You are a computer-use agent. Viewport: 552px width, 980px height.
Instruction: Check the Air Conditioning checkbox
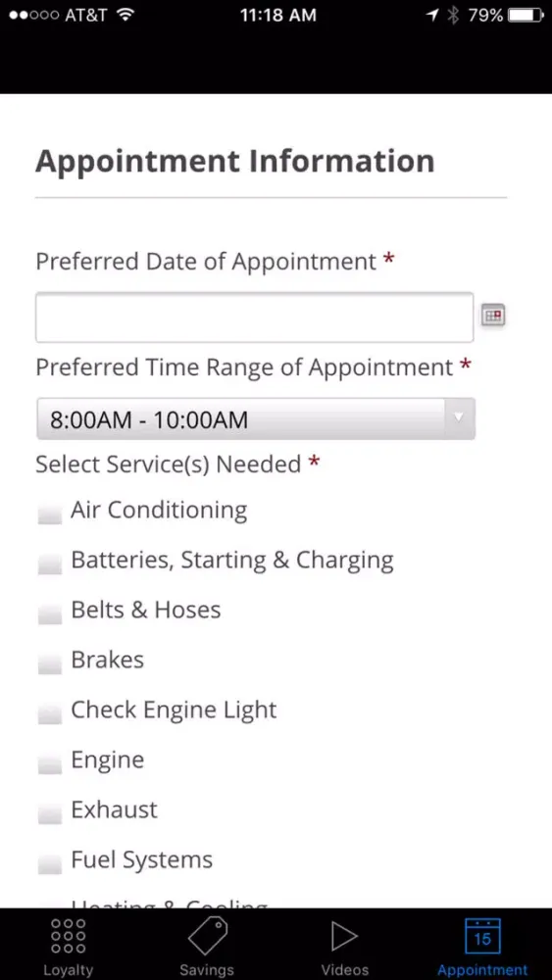click(x=50, y=514)
